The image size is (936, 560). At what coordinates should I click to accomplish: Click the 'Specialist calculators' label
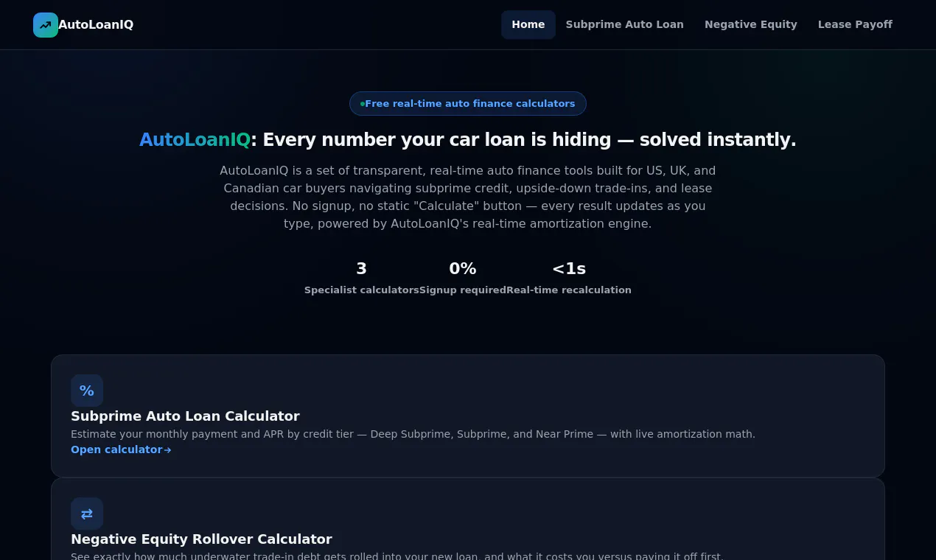362,290
